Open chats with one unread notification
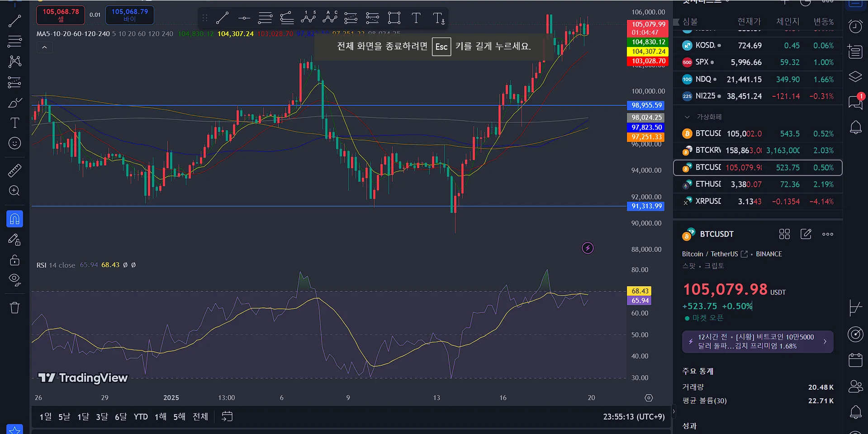The width and height of the screenshot is (868, 434). point(855,102)
